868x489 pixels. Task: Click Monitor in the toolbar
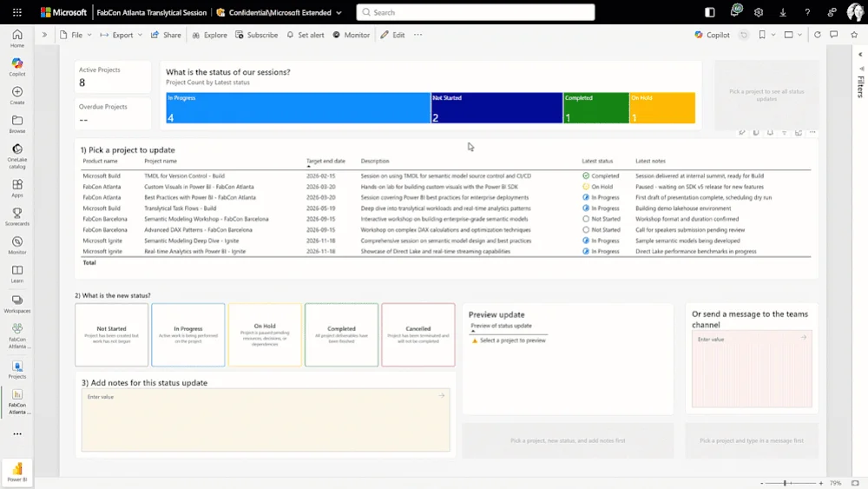click(352, 35)
